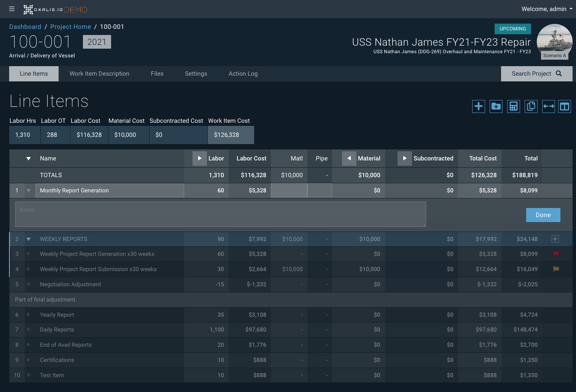Click the orange flag on row 4
The height and width of the screenshot is (392, 576).
pos(556,269)
